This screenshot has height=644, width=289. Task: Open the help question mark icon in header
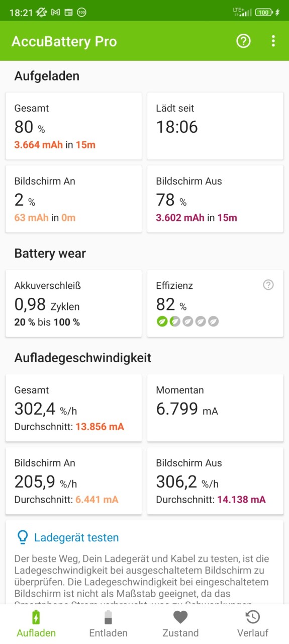[243, 41]
